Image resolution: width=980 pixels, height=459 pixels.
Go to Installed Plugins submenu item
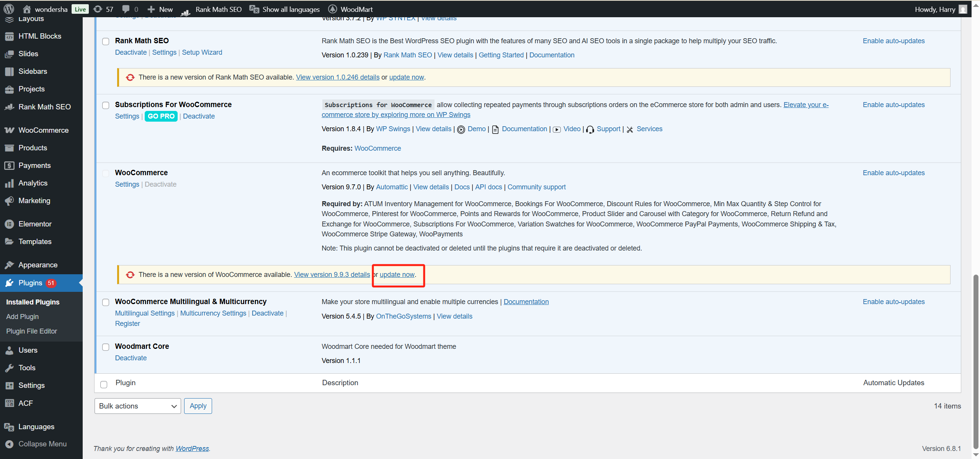click(33, 302)
